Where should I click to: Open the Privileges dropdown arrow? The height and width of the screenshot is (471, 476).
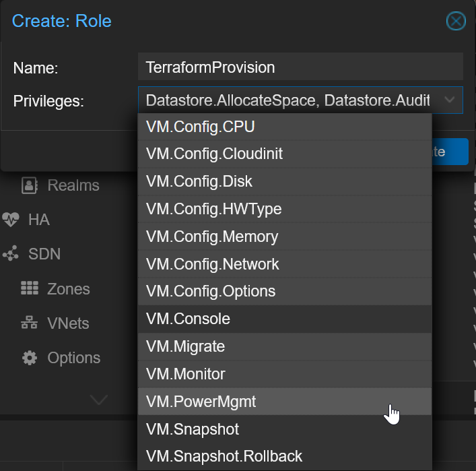coord(449,100)
